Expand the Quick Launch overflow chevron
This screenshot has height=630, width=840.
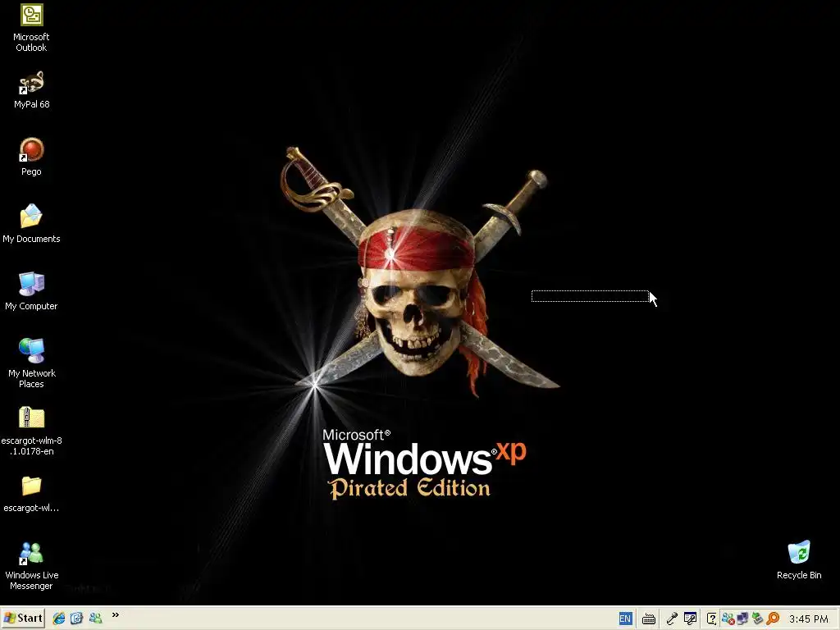(115, 615)
